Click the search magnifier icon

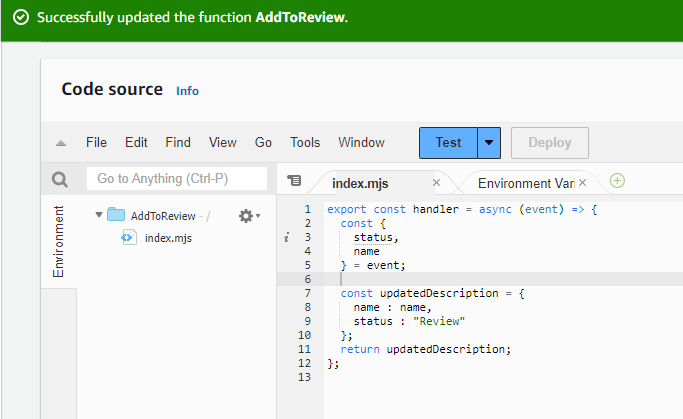[x=59, y=180]
